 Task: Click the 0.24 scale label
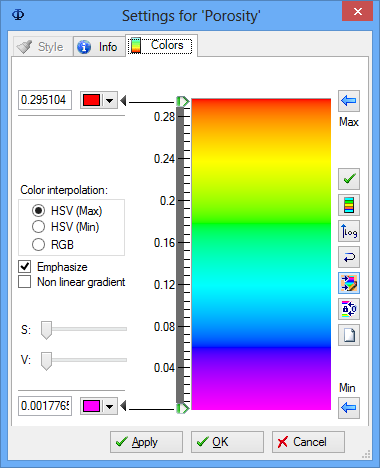pos(164,159)
